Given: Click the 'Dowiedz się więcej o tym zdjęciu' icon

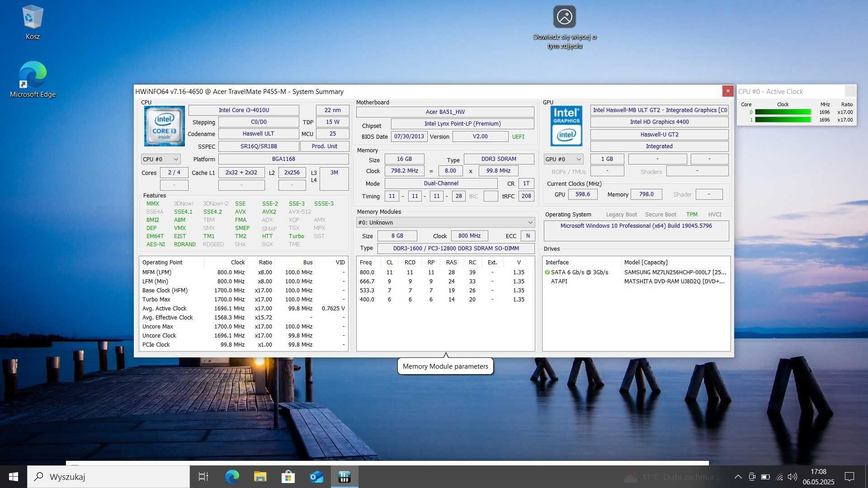Looking at the screenshot, I should point(565,27).
